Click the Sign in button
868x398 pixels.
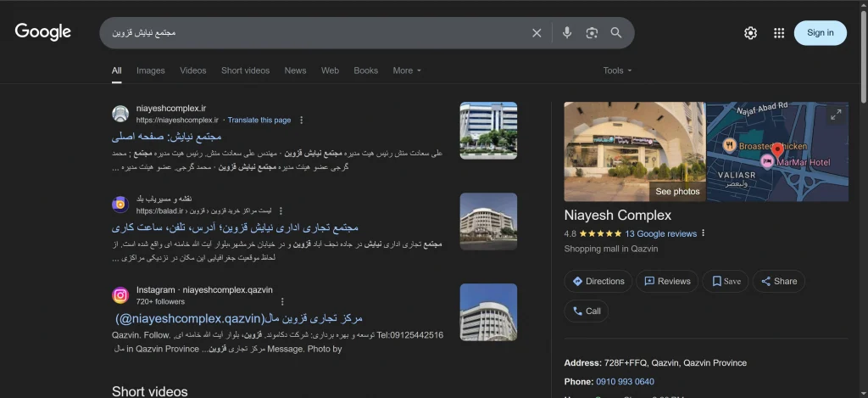(820, 33)
